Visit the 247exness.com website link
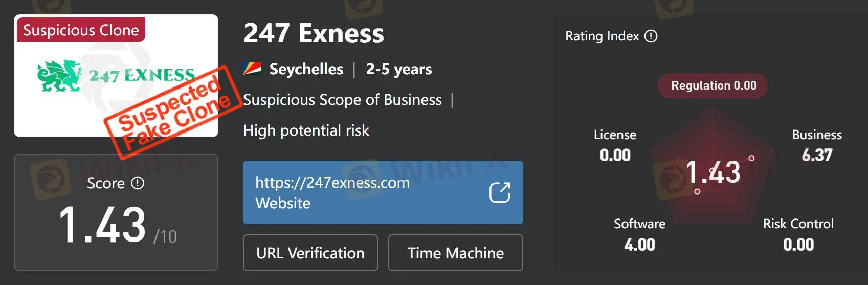 coord(332,183)
